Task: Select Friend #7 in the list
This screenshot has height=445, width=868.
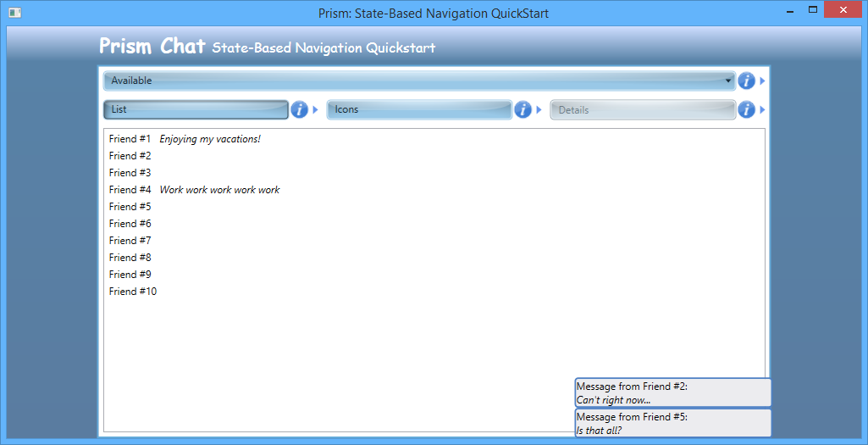Action: tap(130, 241)
